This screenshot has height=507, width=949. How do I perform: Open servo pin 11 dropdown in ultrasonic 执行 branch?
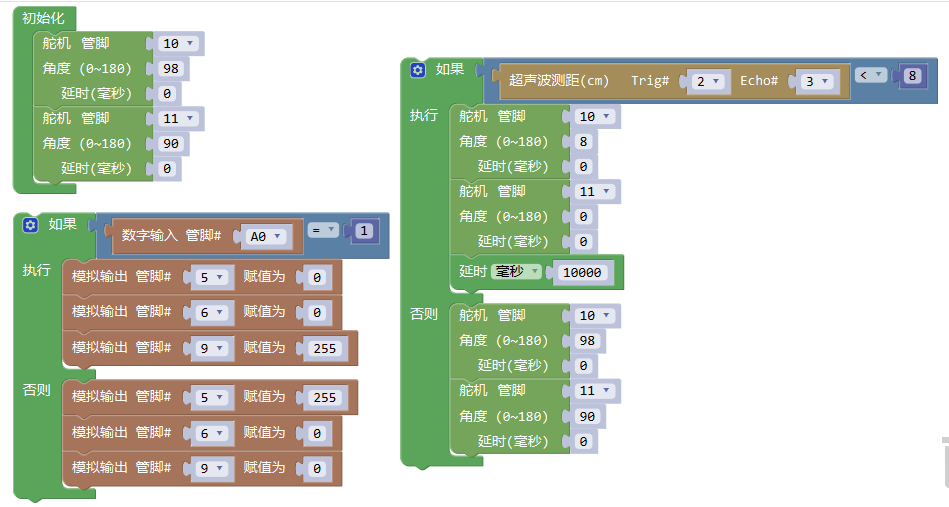point(594,192)
